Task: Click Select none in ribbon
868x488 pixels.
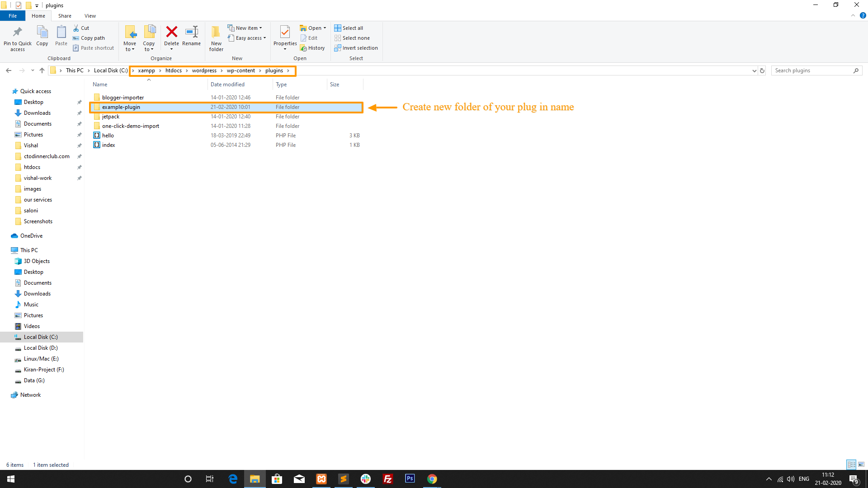Action: pyautogui.click(x=352, y=38)
